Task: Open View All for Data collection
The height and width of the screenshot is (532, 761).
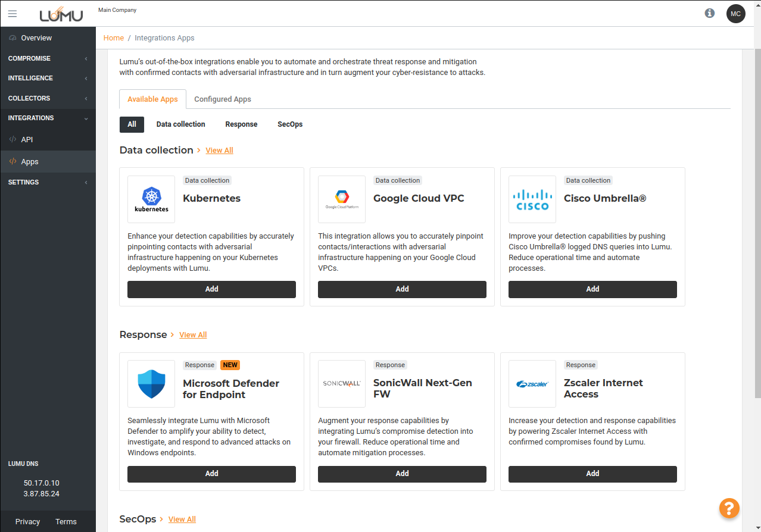Action: pyautogui.click(x=219, y=151)
